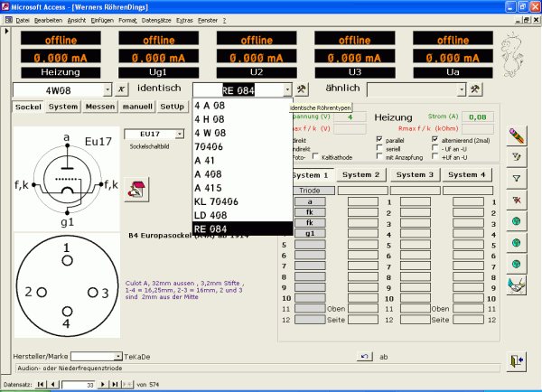
Task: Click the record selector arrow at top left
Action: (x=6, y=31)
